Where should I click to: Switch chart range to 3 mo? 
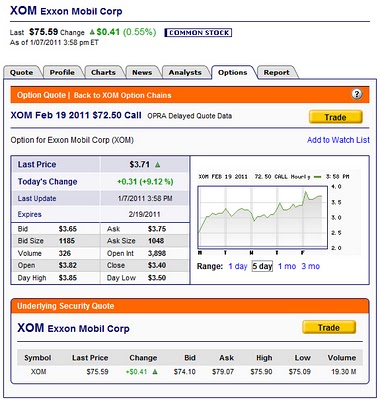point(310,266)
